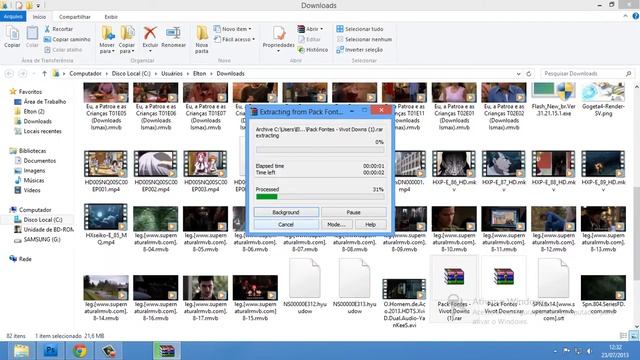Click the Pesquisar Downloads search field

pos(587,73)
